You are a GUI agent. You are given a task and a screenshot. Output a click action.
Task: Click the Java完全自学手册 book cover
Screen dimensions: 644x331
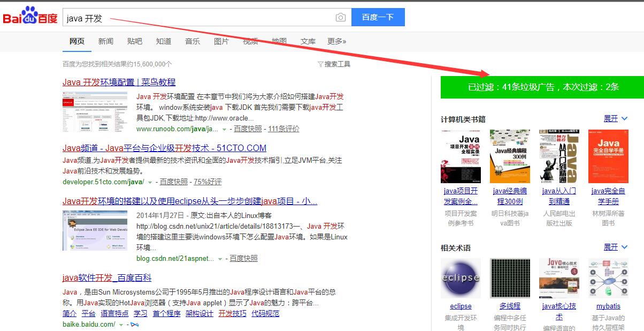608,156
